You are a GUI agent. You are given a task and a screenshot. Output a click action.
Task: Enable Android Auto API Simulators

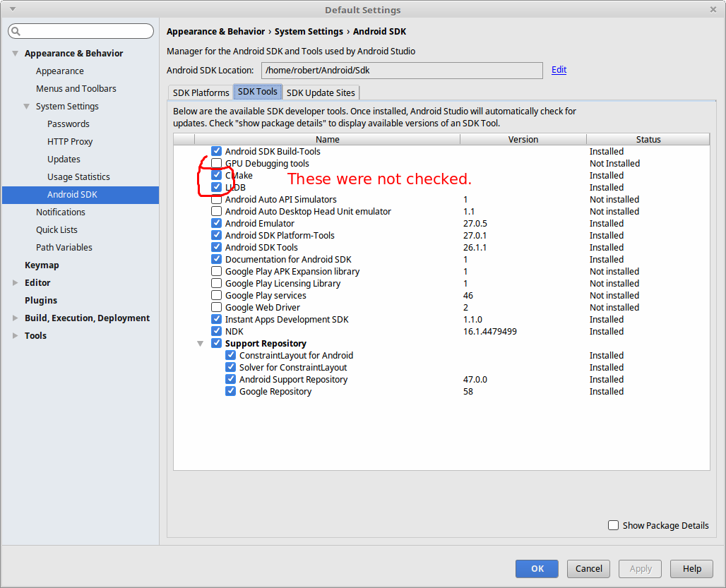tap(216, 199)
